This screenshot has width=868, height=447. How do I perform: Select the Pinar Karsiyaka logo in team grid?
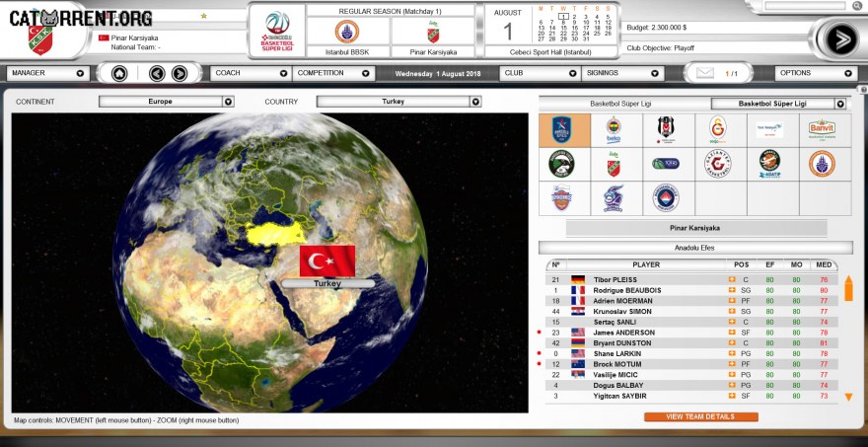tap(614, 164)
